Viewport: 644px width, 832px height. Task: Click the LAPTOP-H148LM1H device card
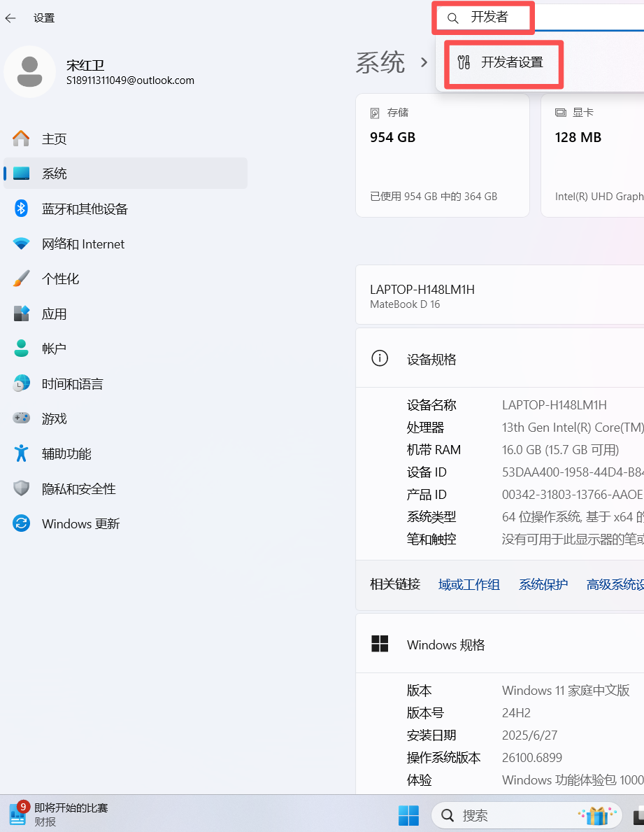[x=500, y=295]
